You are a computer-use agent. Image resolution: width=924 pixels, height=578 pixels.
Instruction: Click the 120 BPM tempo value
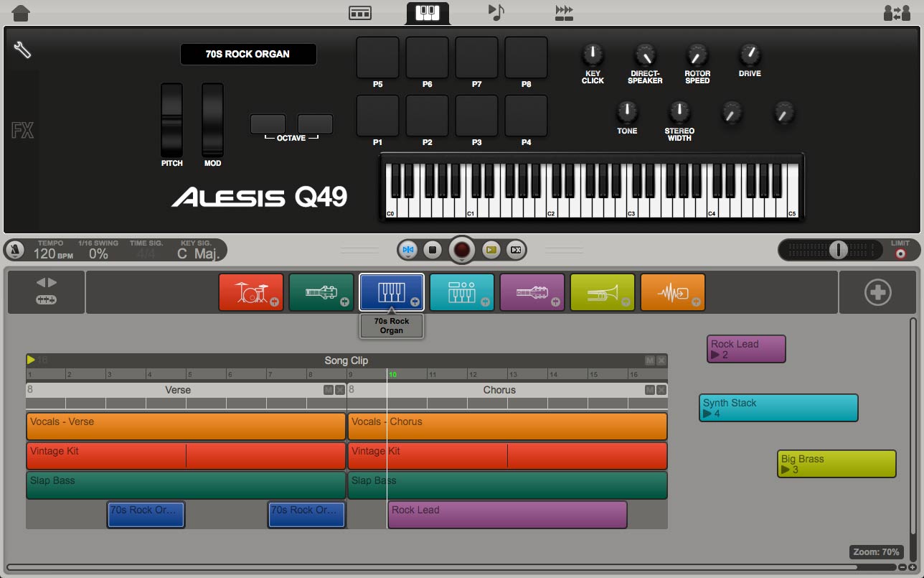(54, 253)
